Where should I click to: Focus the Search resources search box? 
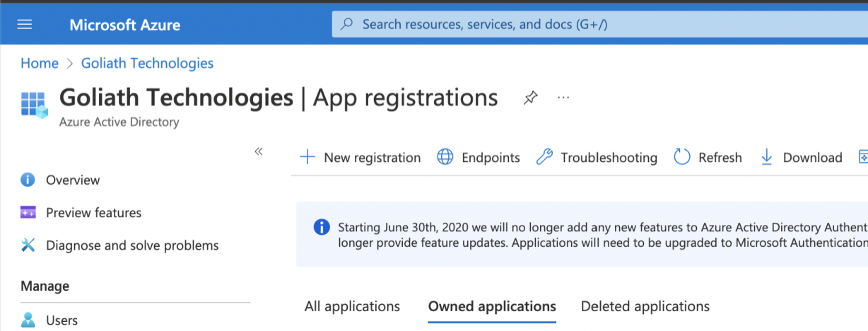(x=600, y=24)
